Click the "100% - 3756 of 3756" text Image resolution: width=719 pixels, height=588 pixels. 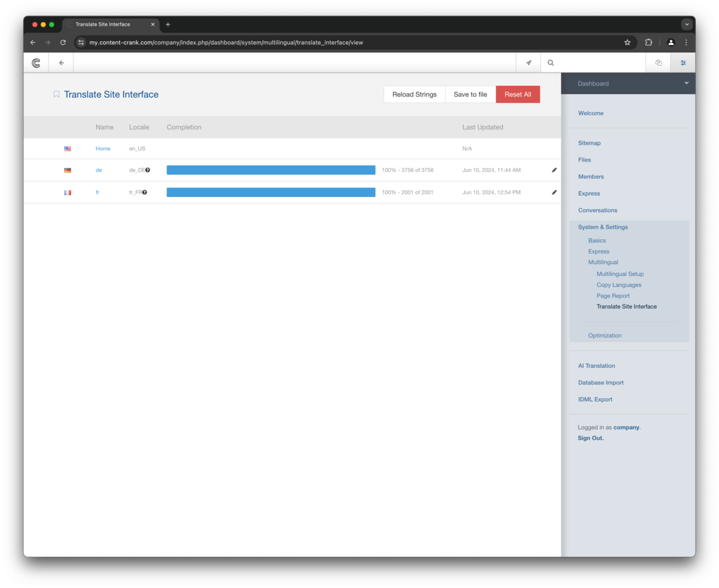click(x=407, y=170)
